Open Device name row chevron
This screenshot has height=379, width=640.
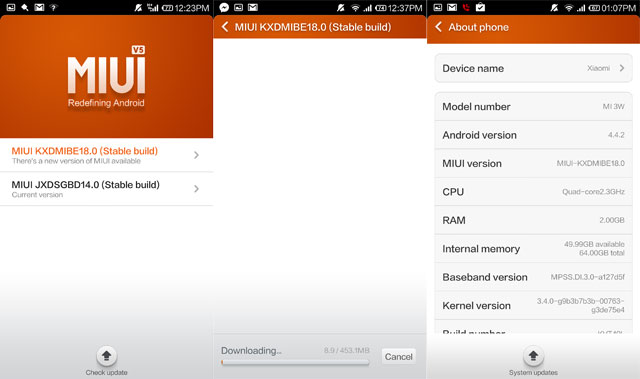click(x=622, y=68)
